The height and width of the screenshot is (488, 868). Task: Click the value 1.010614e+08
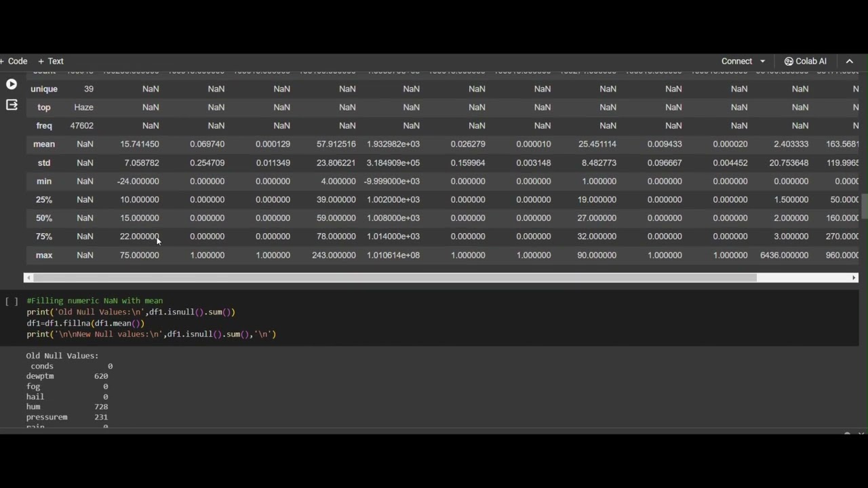pos(393,255)
